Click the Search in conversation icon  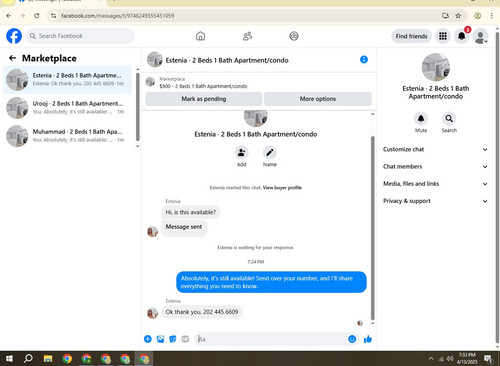coord(449,118)
